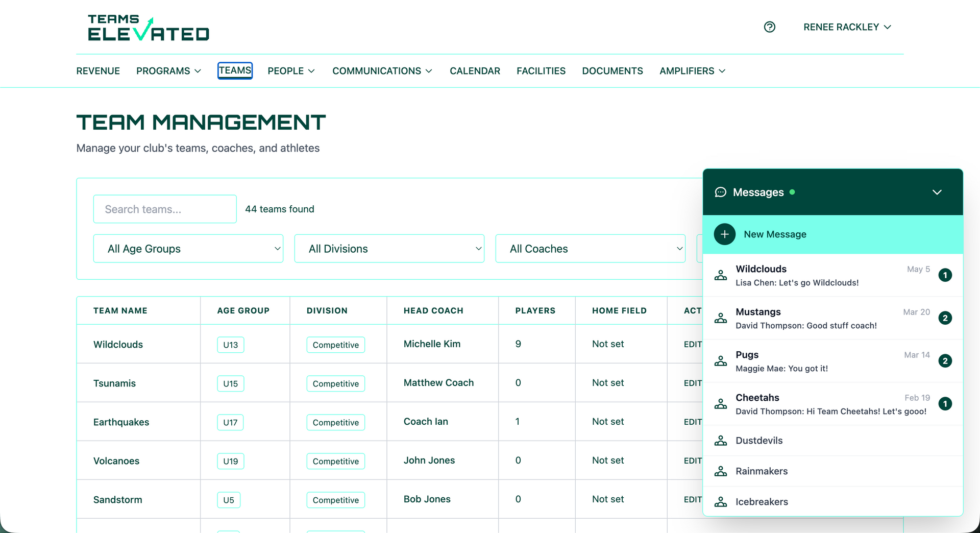Focus the Search teams input field
This screenshot has height=533, width=980.
point(165,209)
